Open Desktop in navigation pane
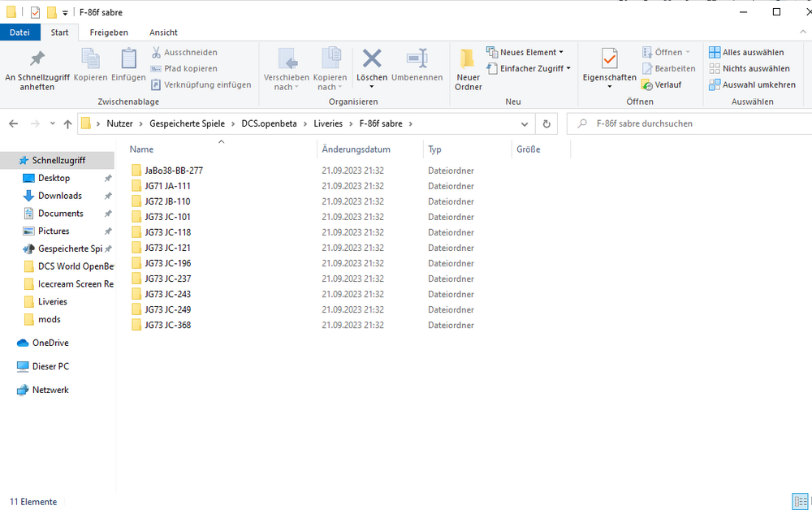 pyautogui.click(x=54, y=178)
